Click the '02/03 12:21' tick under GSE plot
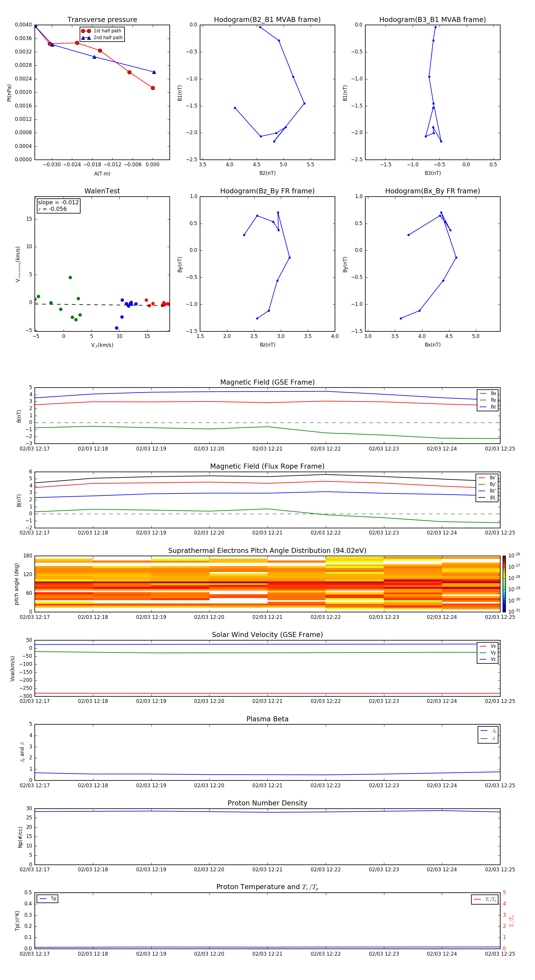 pos(267,449)
